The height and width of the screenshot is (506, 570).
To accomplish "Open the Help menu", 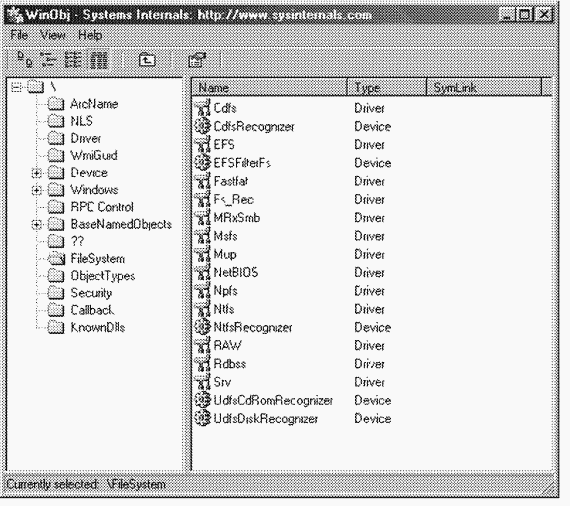I will point(90,35).
